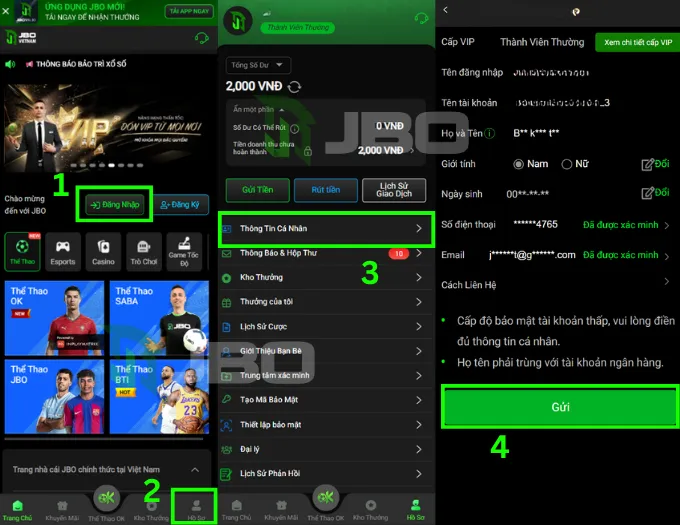Go to Trang Chủ tab on home screen
Screen dimensions: 680x525
17,510
